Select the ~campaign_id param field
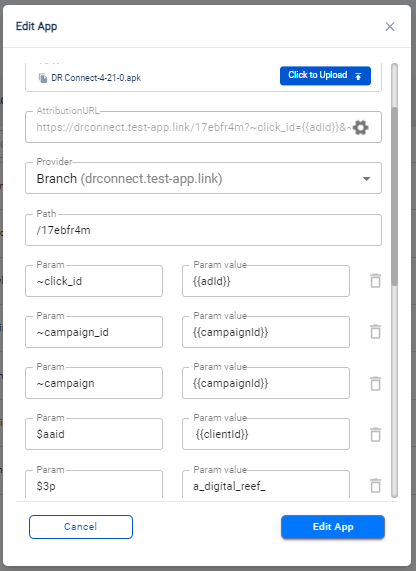 [94, 332]
